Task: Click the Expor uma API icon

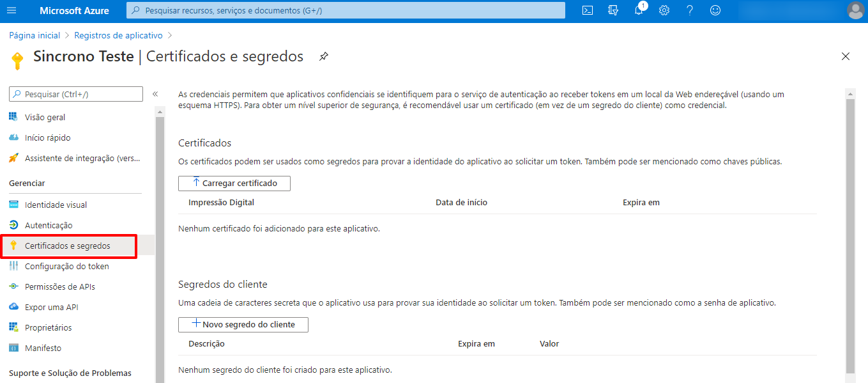Action: pyautogui.click(x=13, y=307)
